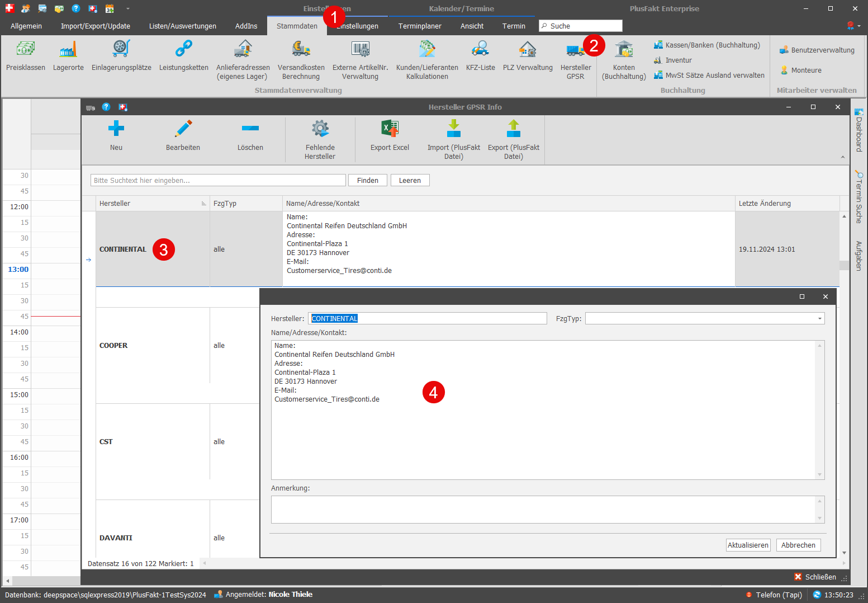The height and width of the screenshot is (603, 868).
Task: Open user profile dropdown top right
Action: click(x=853, y=26)
